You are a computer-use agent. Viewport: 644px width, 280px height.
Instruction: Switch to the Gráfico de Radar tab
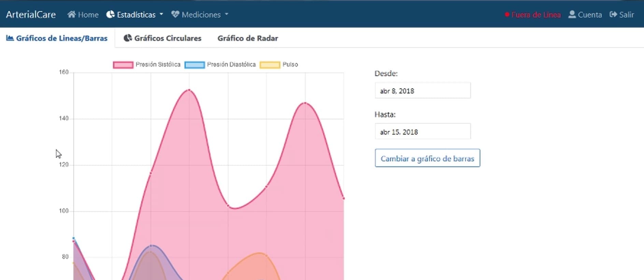coord(248,38)
